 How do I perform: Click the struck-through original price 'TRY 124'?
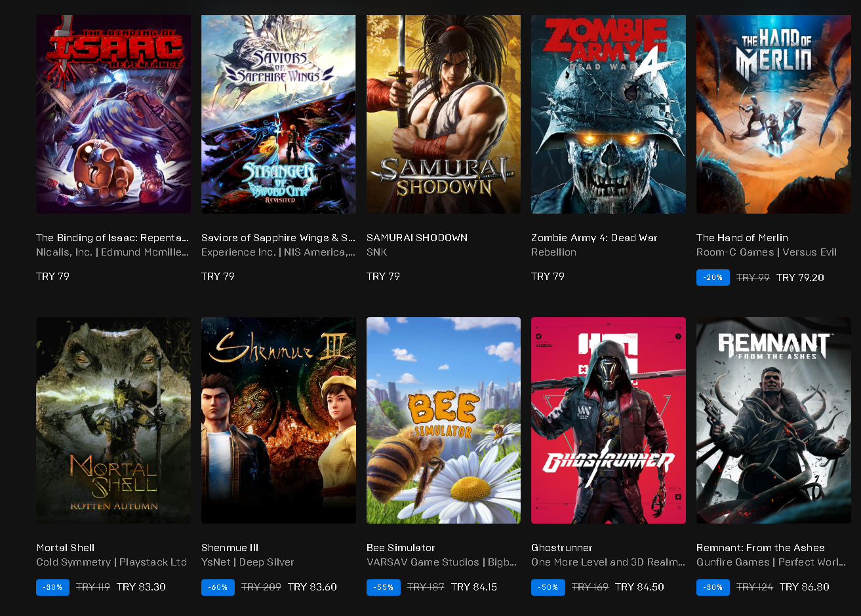pyautogui.click(x=755, y=587)
